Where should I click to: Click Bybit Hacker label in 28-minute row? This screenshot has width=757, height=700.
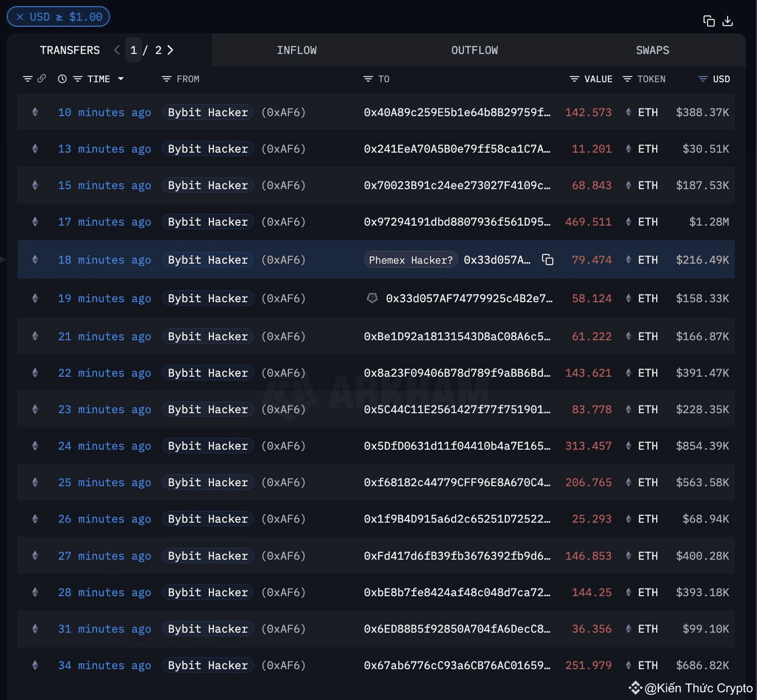[208, 592]
